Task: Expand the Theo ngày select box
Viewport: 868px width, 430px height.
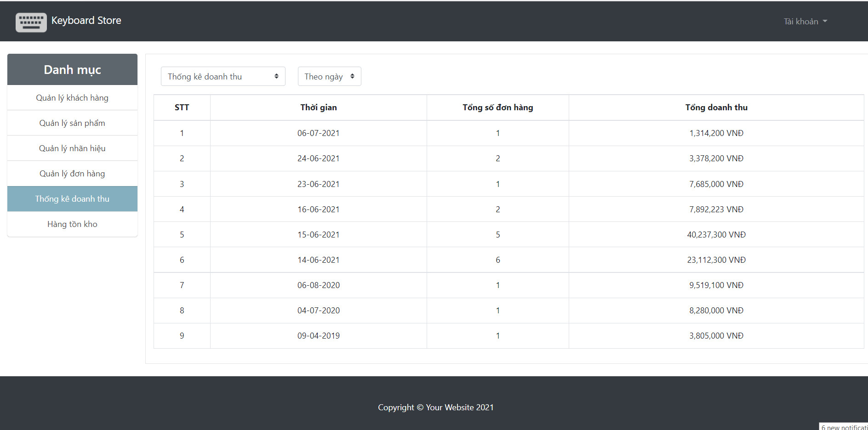Action: (x=330, y=76)
